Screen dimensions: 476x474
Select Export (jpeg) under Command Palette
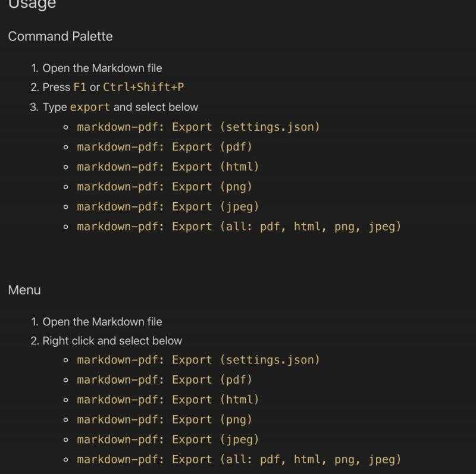click(168, 207)
